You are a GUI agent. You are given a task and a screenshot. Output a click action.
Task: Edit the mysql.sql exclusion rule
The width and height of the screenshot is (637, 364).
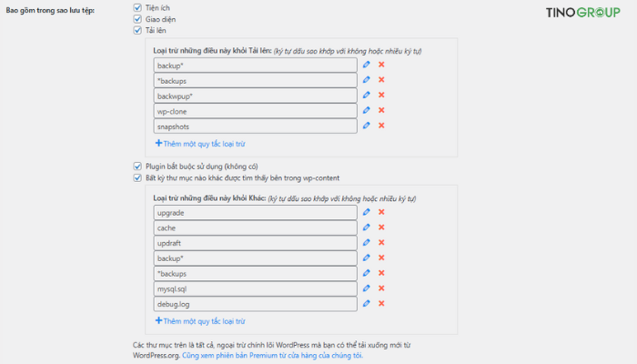[x=367, y=288]
